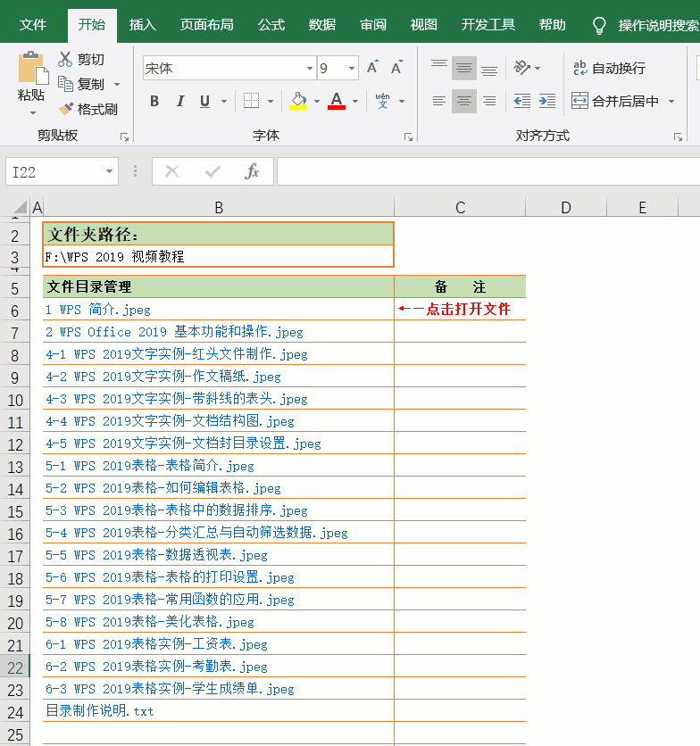Apply fill color paint bucket
The image size is (700, 746).
pyautogui.click(x=298, y=101)
